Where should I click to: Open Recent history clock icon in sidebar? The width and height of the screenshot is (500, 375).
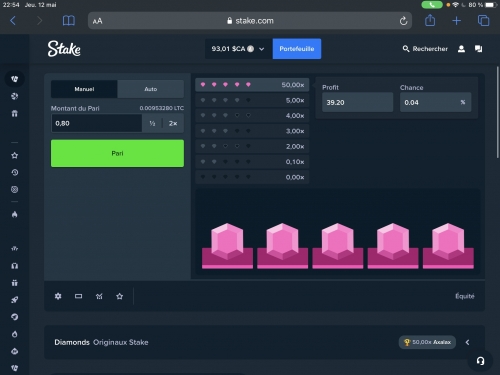coord(14,172)
